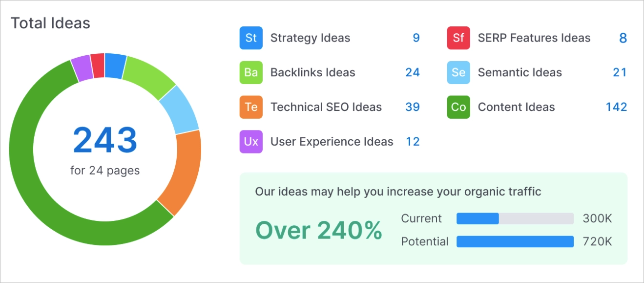
Task: Select the Strategy Ideas legend label
Action: (x=310, y=38)
